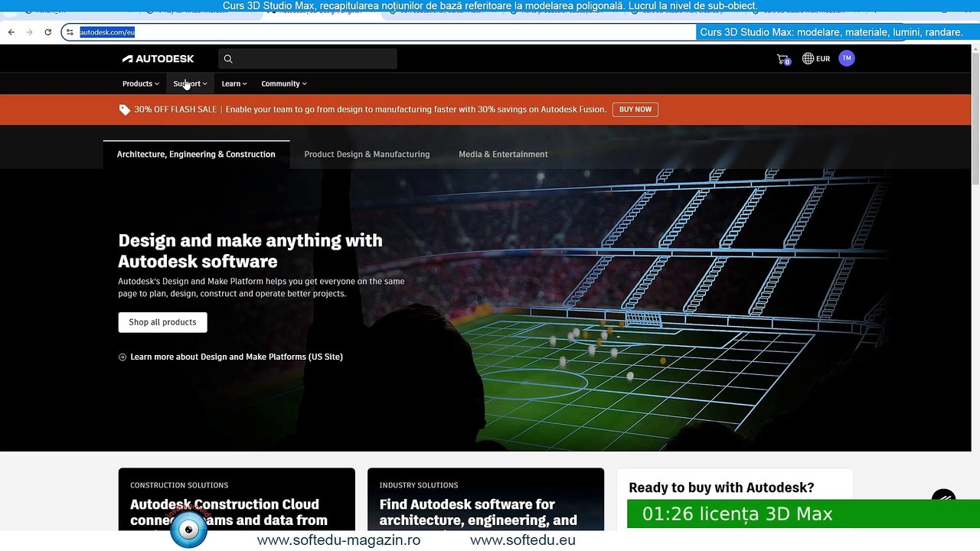Click the magnifier search icon
Screen dimensions: 980x551
(x=227, y=59)
